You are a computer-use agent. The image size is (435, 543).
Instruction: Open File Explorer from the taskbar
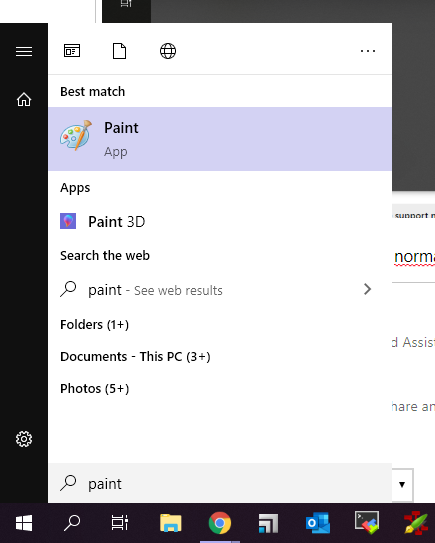[171, 523]
